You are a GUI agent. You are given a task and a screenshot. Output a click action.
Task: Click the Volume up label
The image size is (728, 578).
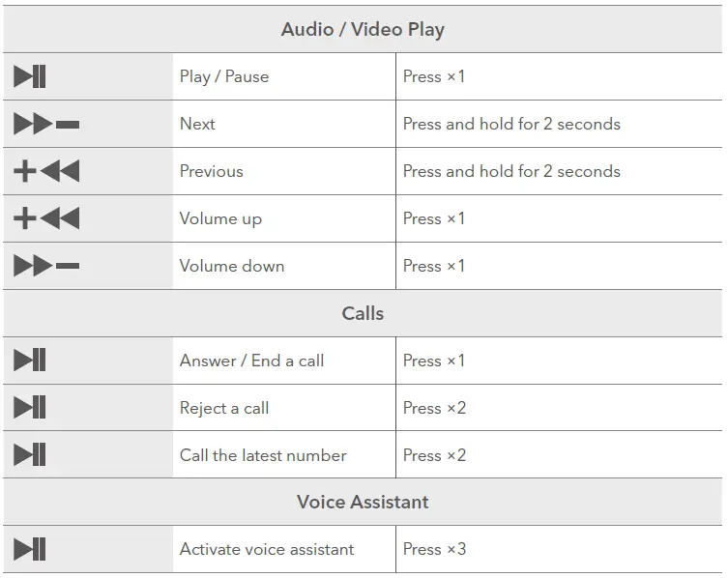pos(220,218)
